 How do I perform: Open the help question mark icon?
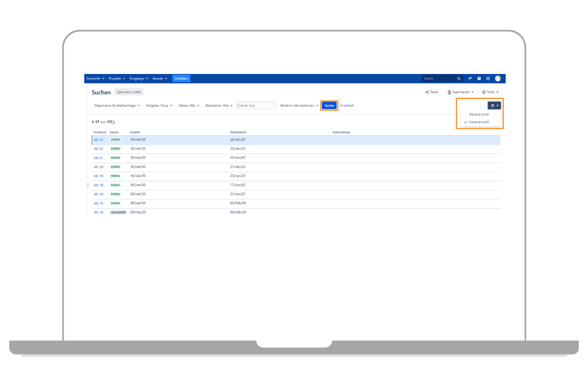(x=479, y=78)
